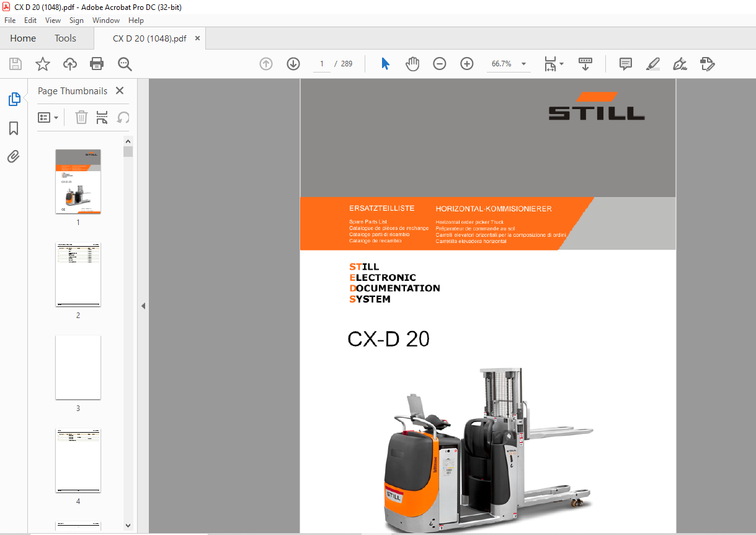Go to previous page arrow
This screenshot has width=756, height=535.
[266, 64]
